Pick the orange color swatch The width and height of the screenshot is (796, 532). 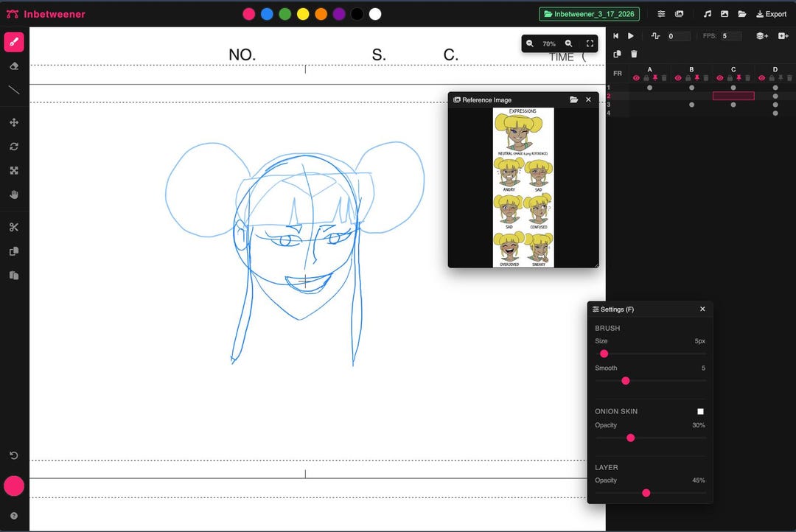pyautogui.click(x=321, y=14)
